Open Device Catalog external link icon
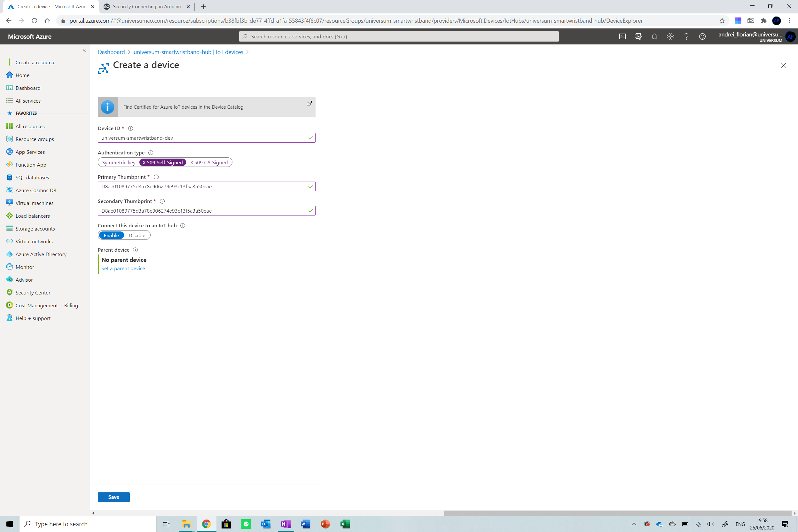 (x=309, y=103)
